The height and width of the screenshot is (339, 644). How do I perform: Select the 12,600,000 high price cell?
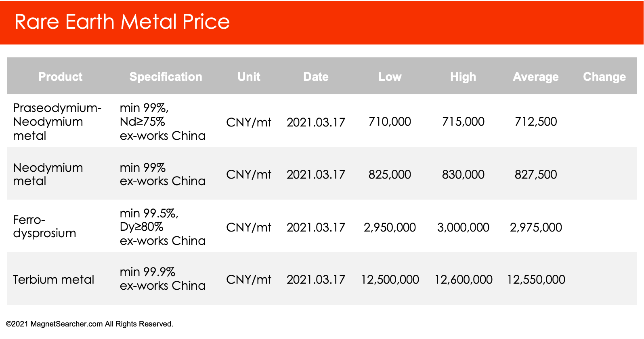(x=463, y=280)
